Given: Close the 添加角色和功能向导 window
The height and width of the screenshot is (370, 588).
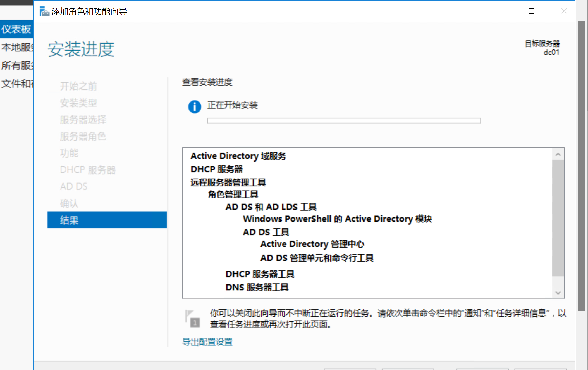Looking at the screenshot, I should tap(564, 11).
